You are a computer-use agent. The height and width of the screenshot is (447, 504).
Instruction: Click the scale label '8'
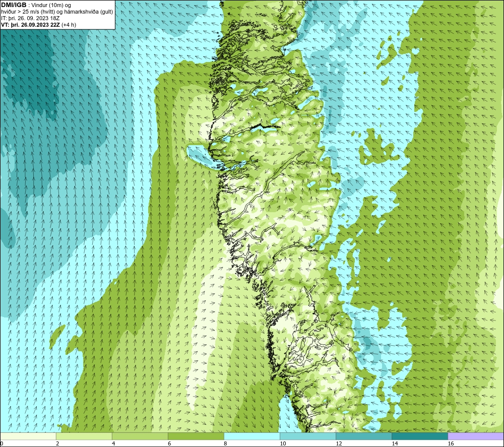click(x=225, y=443)
